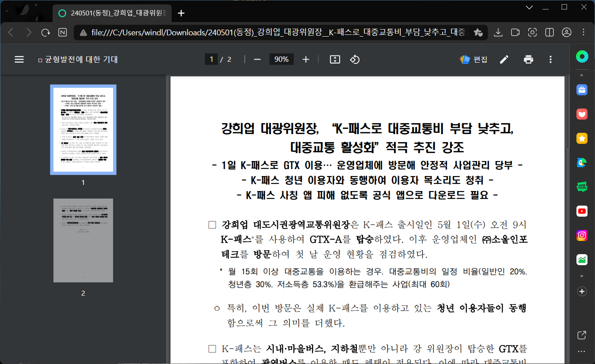595x364 pixels.
Task: Print the PDF document
Action: (x=528, y=60)
